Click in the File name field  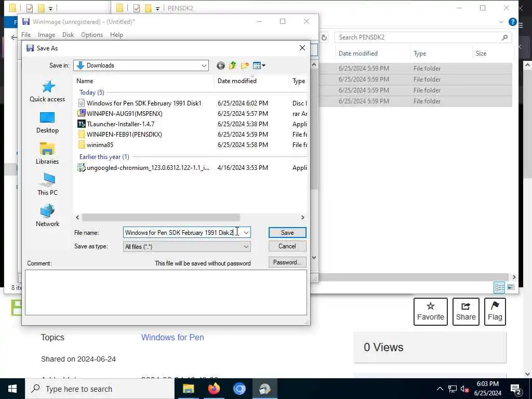point(182,232)
